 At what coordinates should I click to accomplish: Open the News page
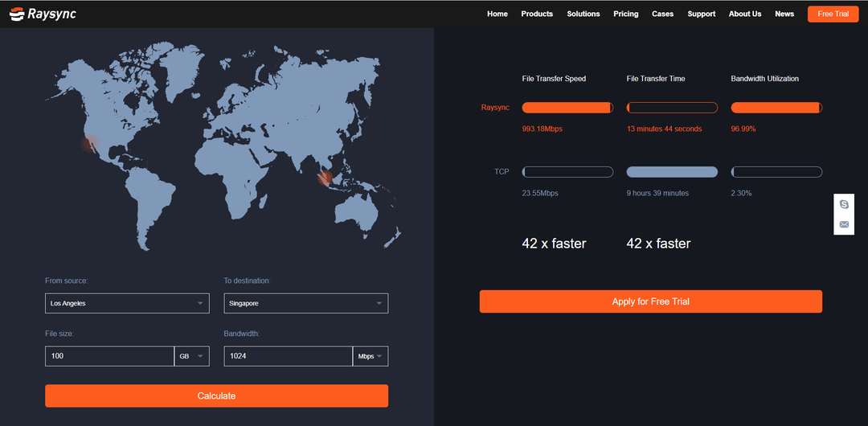(784, 14)
